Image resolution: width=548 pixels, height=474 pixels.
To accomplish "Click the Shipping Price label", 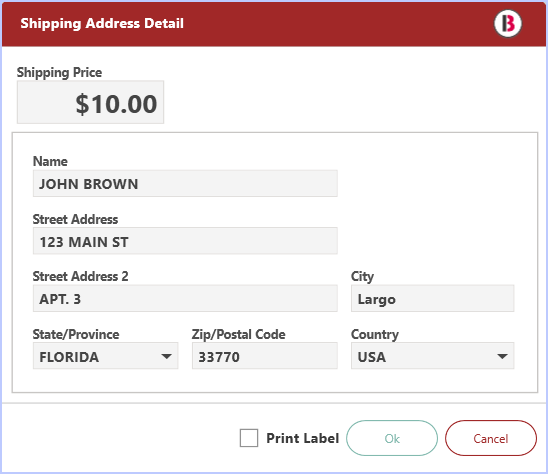I will (59, 72).
